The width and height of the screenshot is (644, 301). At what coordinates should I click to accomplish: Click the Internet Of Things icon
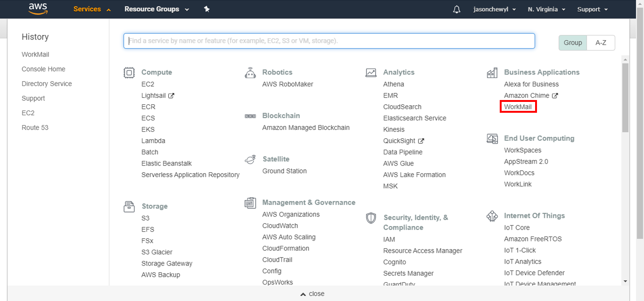coord(492,216)
